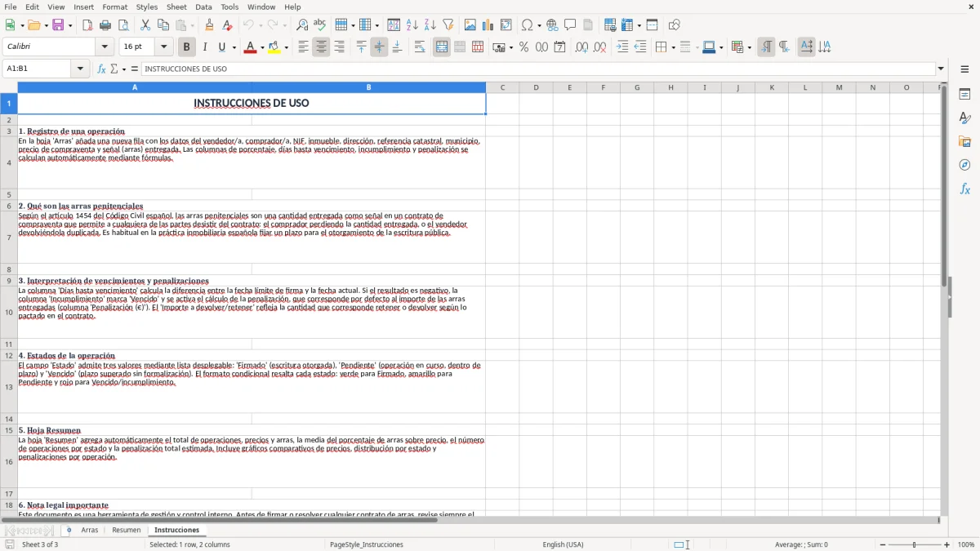Open sidebar Navigator panel
The height and width of the screenshot is (551, 980).
pos(964,165)
